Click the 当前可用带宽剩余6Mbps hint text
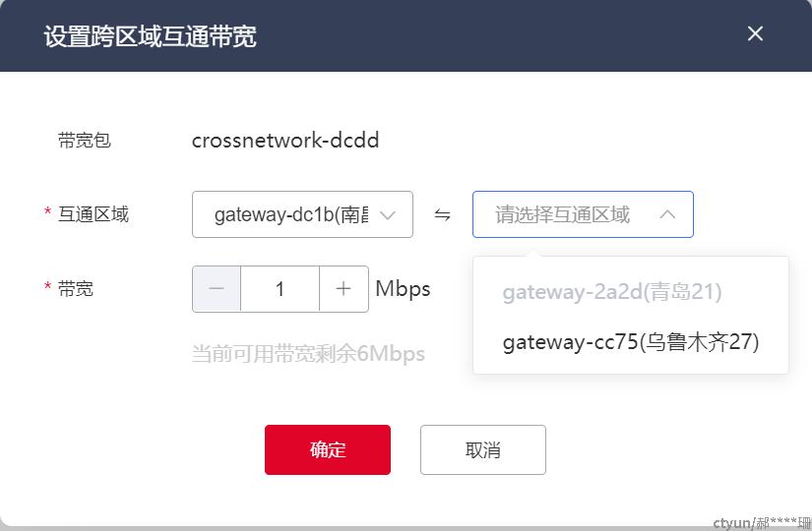This screenshot has width=812, height=531. click(308, 354)
